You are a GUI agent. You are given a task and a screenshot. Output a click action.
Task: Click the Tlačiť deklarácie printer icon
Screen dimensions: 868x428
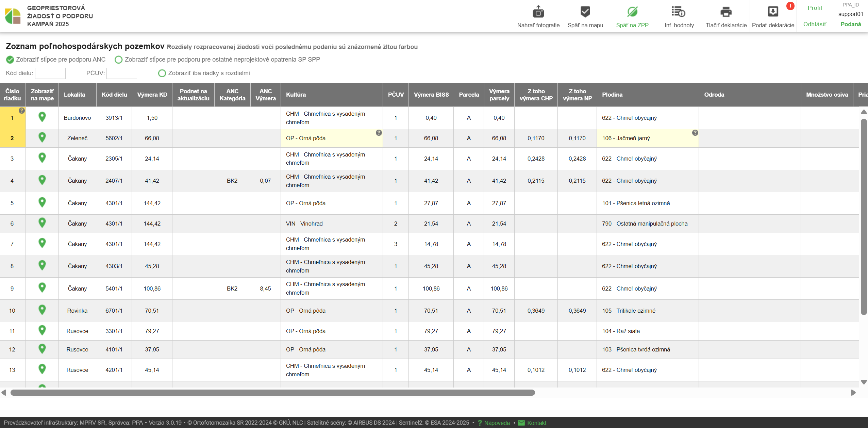coord(726,12)
